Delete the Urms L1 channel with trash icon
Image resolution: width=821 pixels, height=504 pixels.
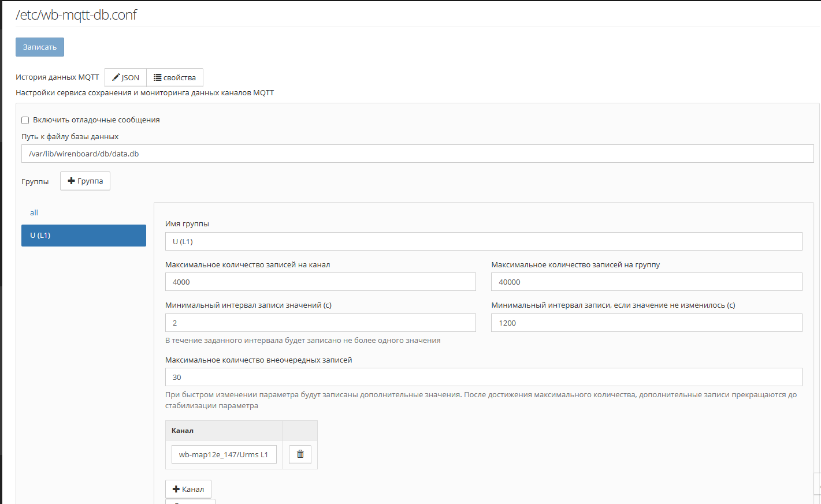(300, 454)
